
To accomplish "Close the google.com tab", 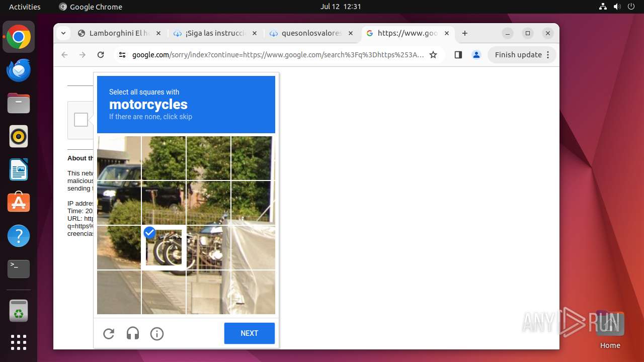I will tap(447, 33).
